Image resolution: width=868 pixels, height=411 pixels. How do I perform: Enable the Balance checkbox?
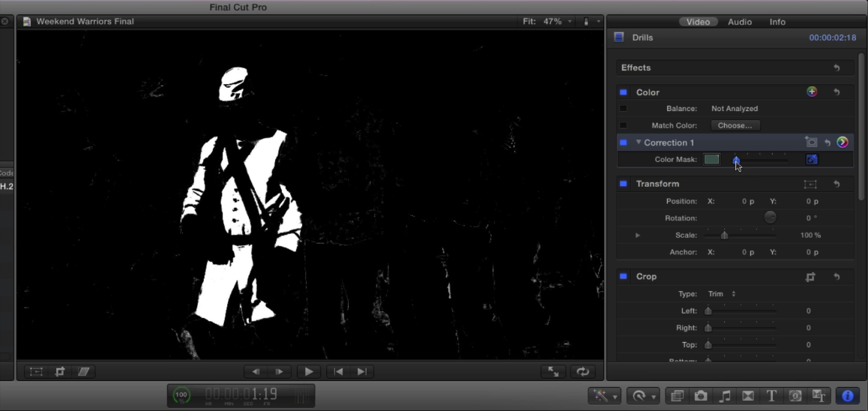pyautogui.click(x=624, y=109)
